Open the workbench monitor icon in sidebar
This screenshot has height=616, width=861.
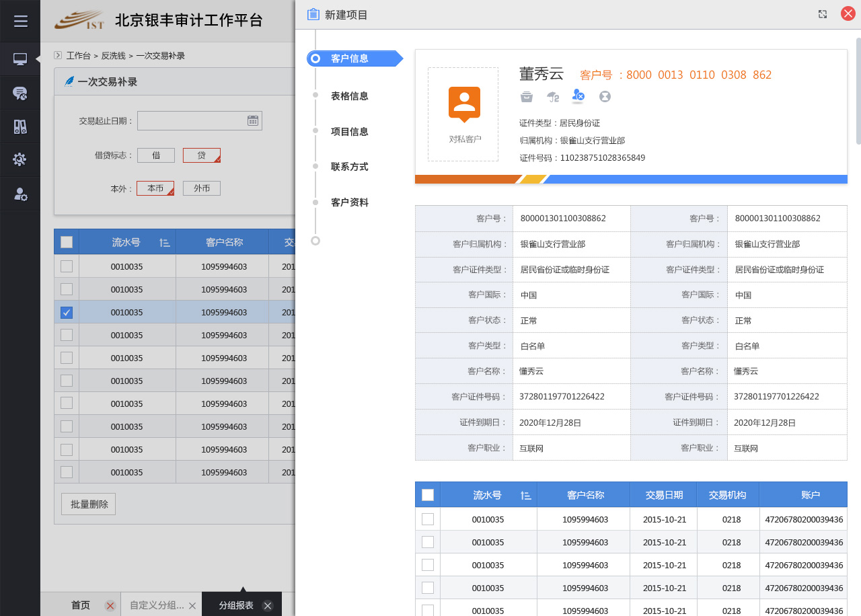point(20,59)
